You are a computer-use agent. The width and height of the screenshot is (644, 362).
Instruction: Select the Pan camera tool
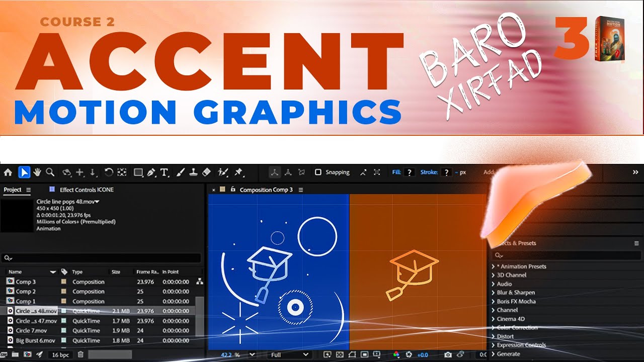pyautogui.click(x=79, y=172)
